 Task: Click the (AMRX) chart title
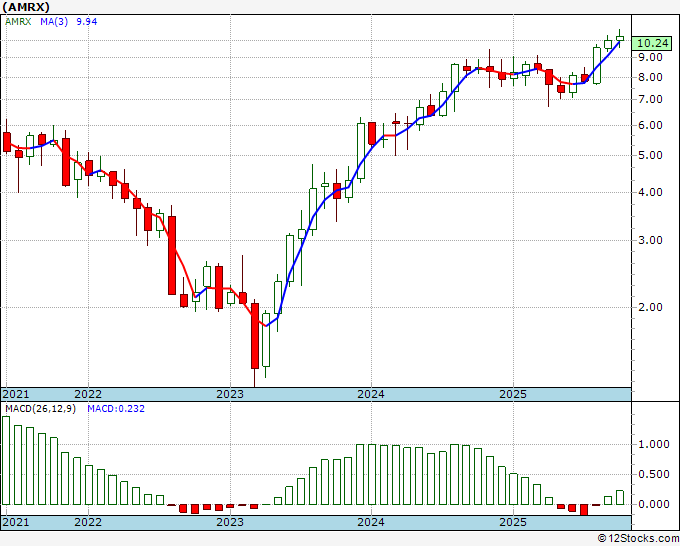26,7
